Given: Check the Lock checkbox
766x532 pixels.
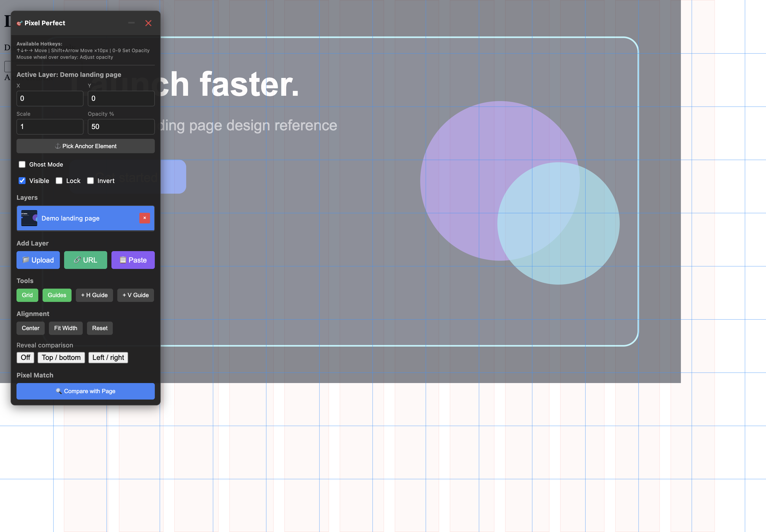Looking at the screenshot, I should tap(59, 181).
